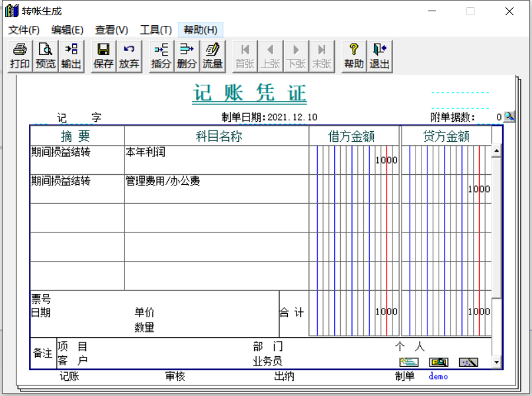Save the voucher using the 保存 icon
Viewport: 532px width, 396px height.
click(x=103, y=56)
